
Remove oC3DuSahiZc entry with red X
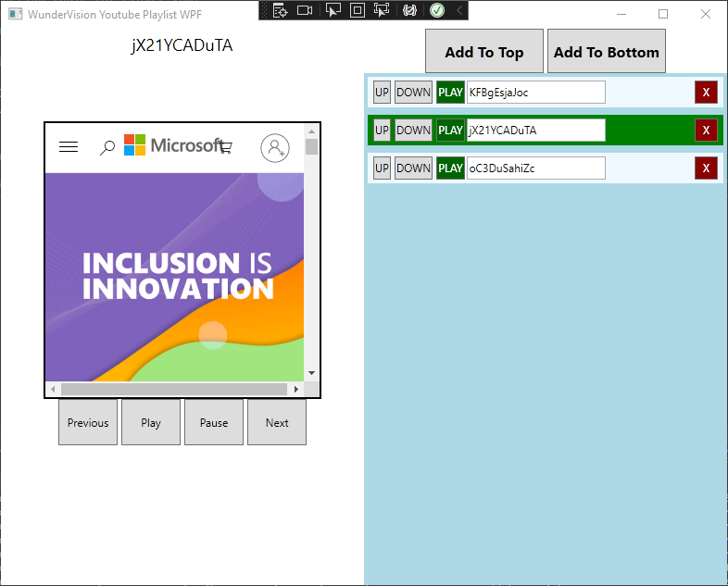pyautogui.click(x=706, y=168)
